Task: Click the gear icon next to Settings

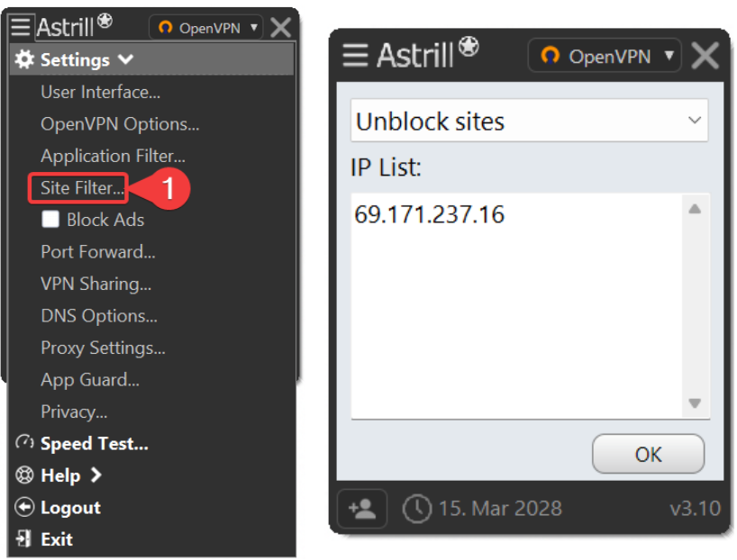Action: [24, 59]
